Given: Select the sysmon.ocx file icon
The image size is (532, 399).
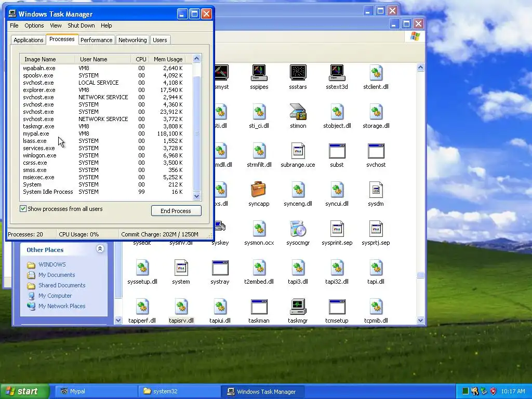Looking at the screenshot, I should point(259,229).
